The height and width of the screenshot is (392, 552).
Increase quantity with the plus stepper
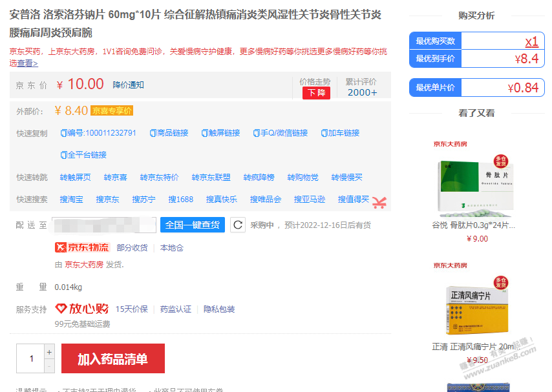[50, 352]
